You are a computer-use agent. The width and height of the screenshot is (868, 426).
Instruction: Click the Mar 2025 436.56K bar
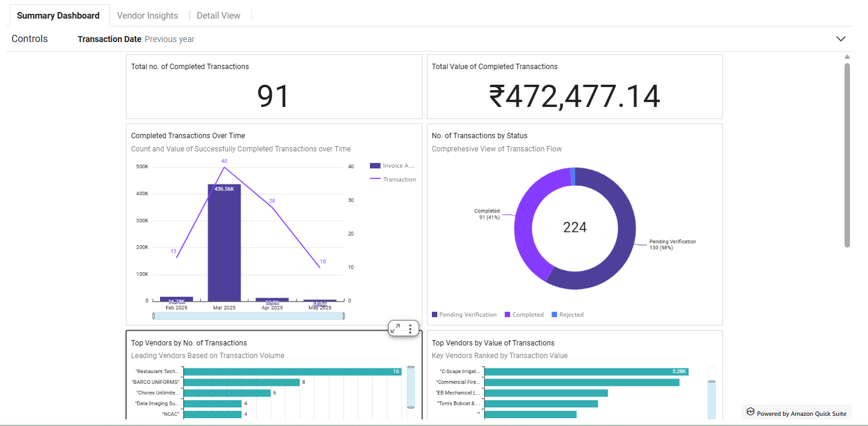[x=224, y=243]
